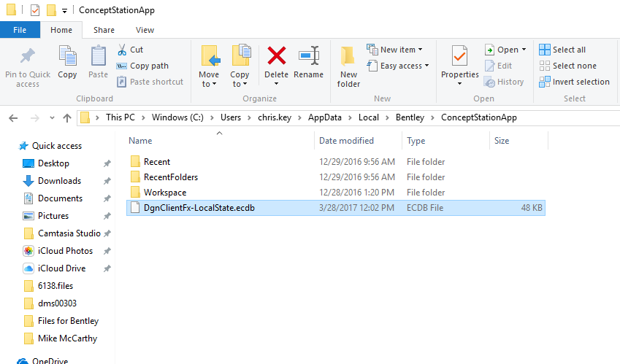620x364 pixels.
Task: Click Copy path in Clipboard group
Action: pos(142,66)
